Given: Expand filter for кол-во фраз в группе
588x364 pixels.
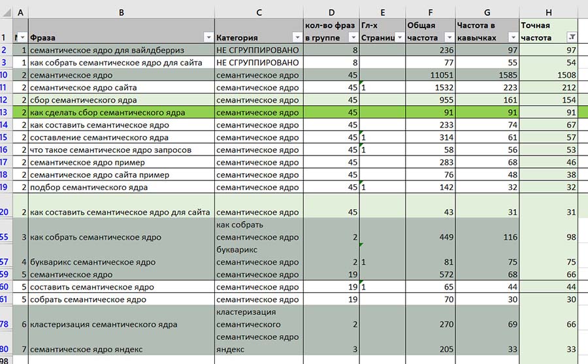Looking at the screenshot, I should tap(353, 38).
